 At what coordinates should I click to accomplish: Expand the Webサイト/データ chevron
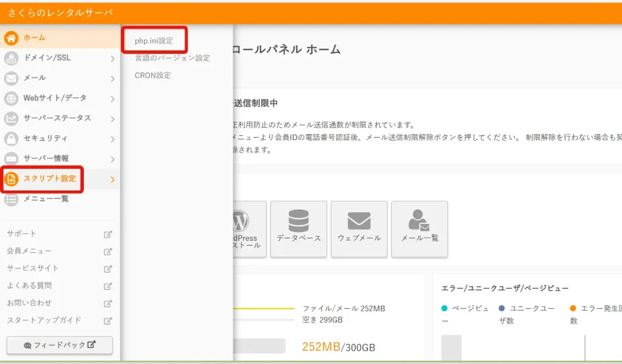click(112, 99)
